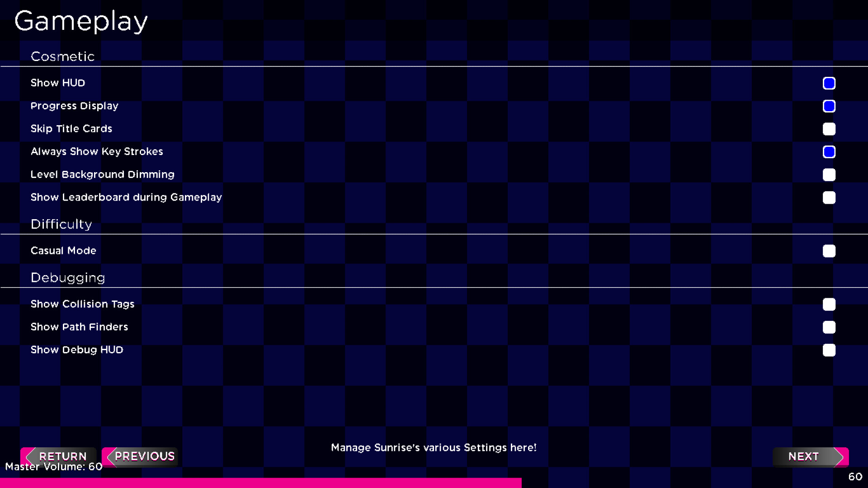Select the Debugging section heading

pyautogui.click(x=68, y=277)
